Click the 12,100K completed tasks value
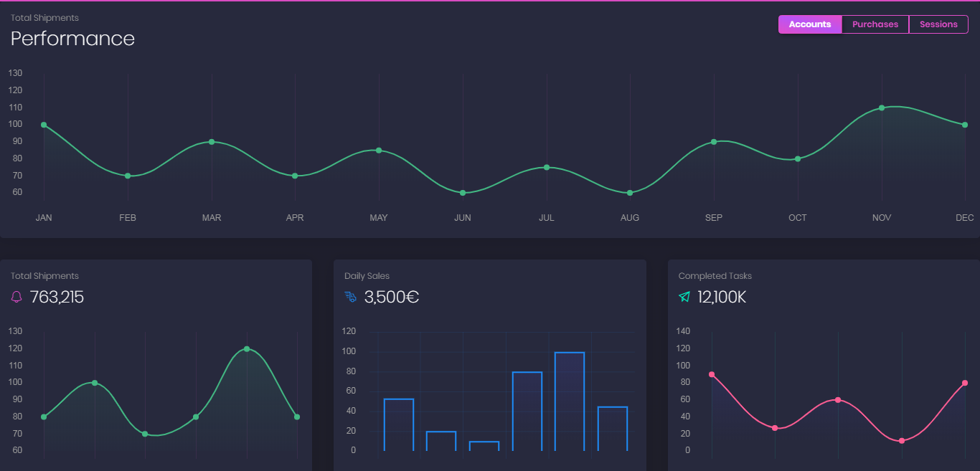This screenshot has height=471, width=980. click(722, 297)
